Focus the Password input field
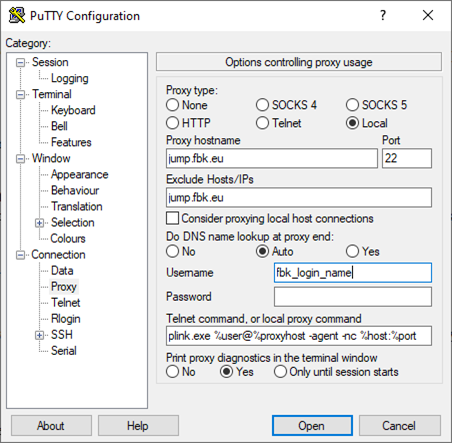 pos(353,297)
